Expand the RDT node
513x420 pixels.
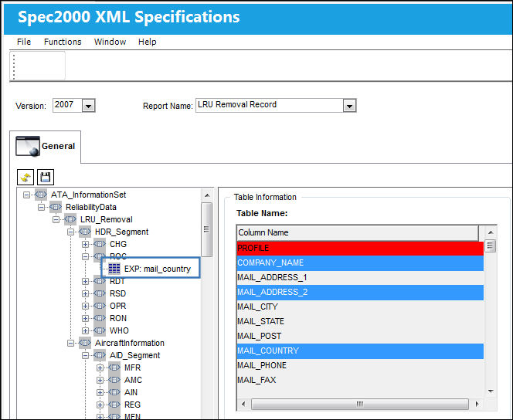pos(86,282)
